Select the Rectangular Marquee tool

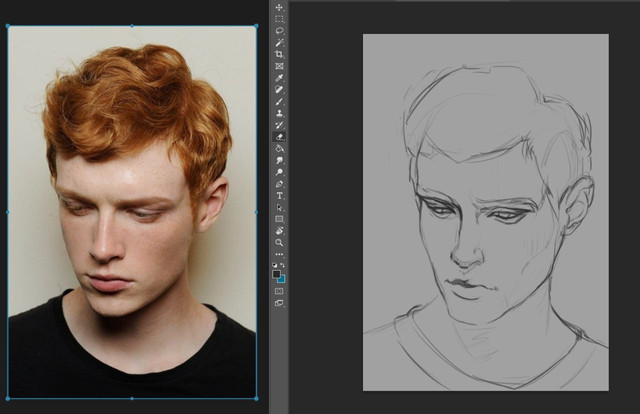coord(279,19)
